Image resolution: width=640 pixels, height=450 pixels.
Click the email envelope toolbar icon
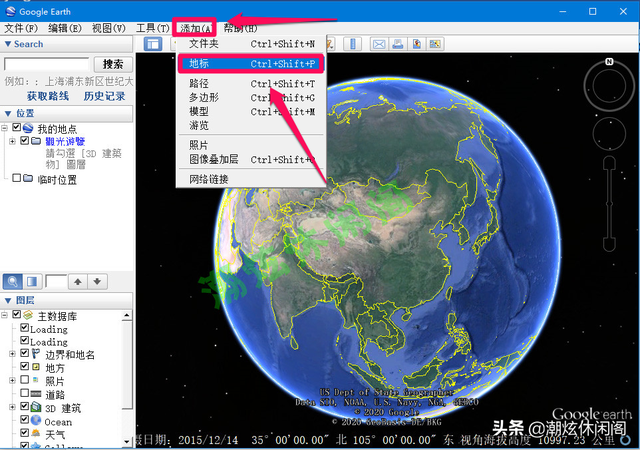[379, 44]
